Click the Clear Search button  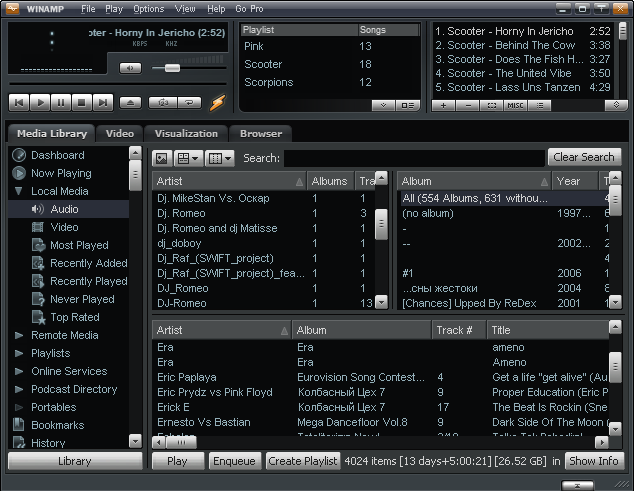click(584, 157)
